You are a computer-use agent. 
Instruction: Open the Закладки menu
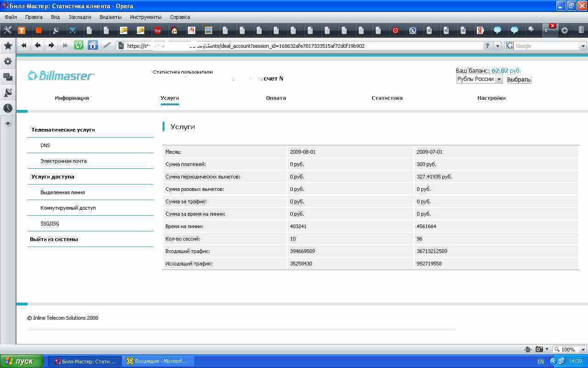point(79,17)
